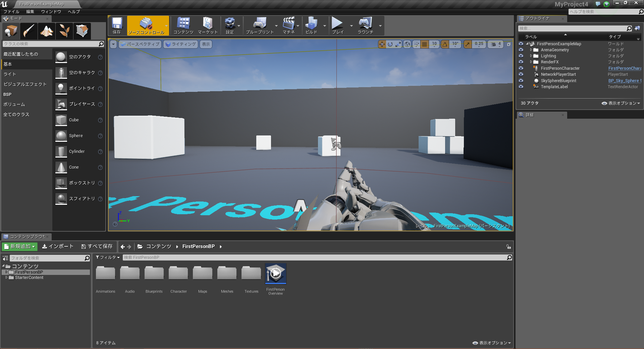Expand the ArenaGeometry folder in outliner
The image size is (644, 349).
click(x=531, y=50)
